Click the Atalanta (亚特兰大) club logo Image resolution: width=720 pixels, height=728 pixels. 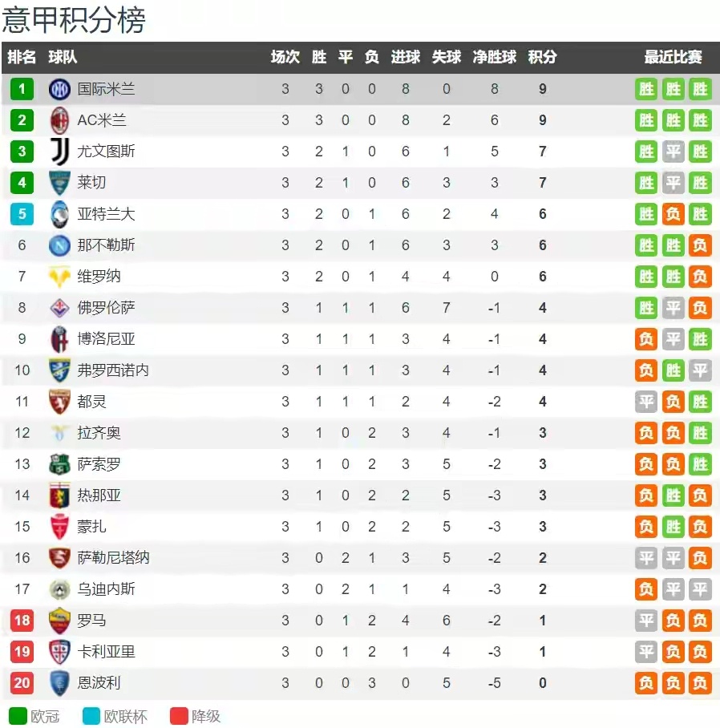60,214
